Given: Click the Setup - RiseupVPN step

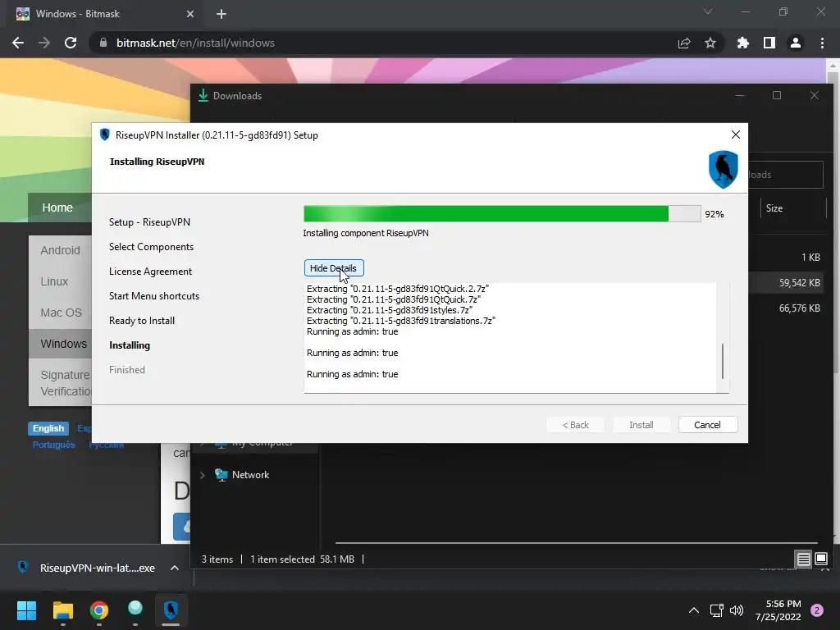Looking at the screenshot, I should (x=149, y=222).
